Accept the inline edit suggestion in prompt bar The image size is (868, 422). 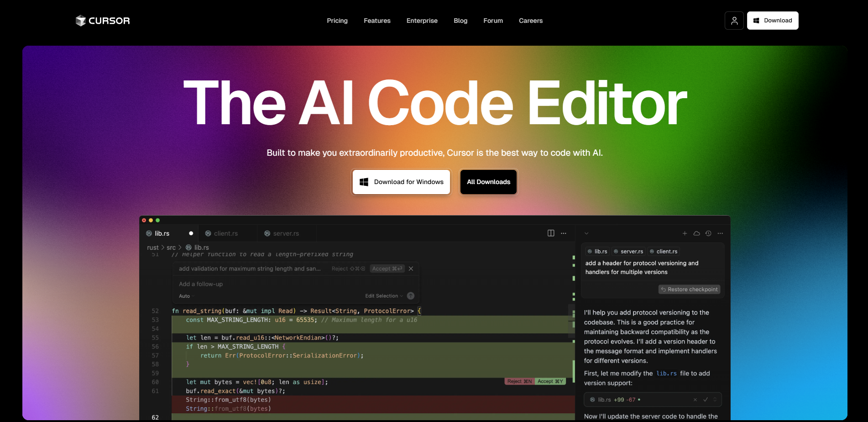[x=387, y=269]
